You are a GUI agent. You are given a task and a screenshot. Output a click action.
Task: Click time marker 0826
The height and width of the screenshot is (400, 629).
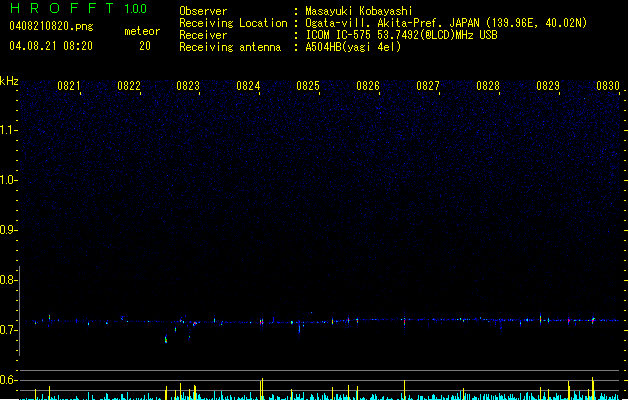click(368, 86)
